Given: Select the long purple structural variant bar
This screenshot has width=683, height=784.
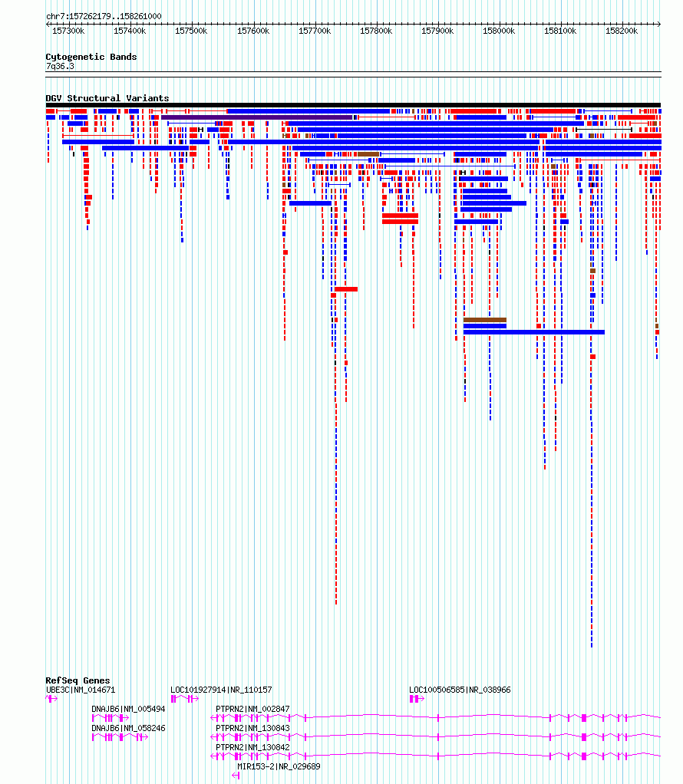Looking at the screenshot, I should pyautogui.click(x=256, y=117).
